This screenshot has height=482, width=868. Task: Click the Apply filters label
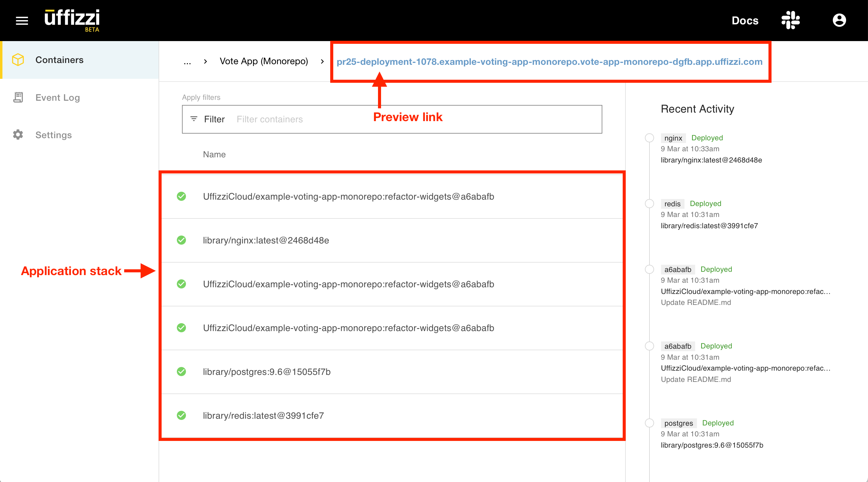pos(201,97)
